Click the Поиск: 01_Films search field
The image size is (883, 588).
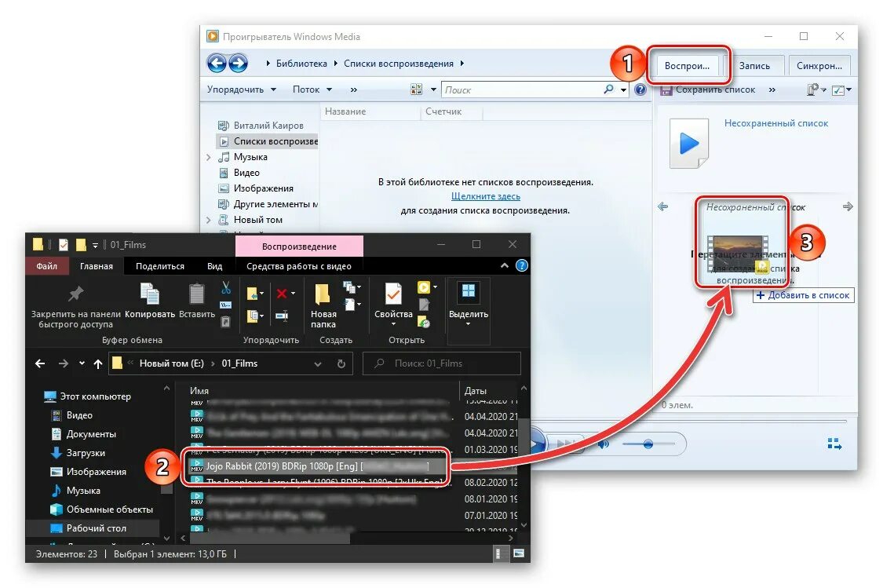point(441,363)
